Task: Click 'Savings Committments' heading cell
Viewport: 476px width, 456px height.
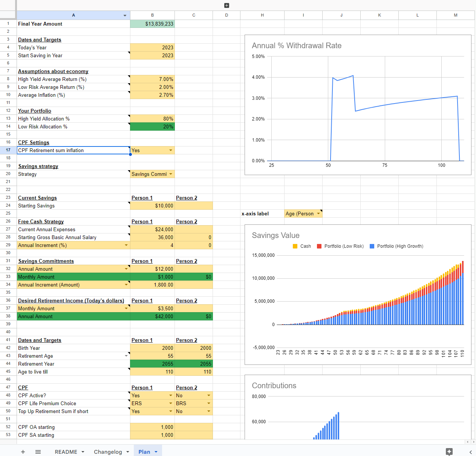Action: pyautogui.click(x=46, y=261)
